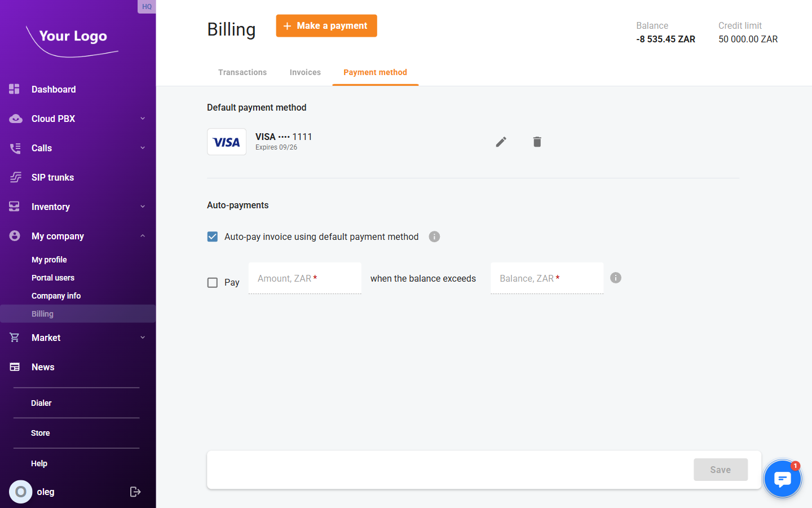Click the Inventory sidebar icon

point(14,207)
